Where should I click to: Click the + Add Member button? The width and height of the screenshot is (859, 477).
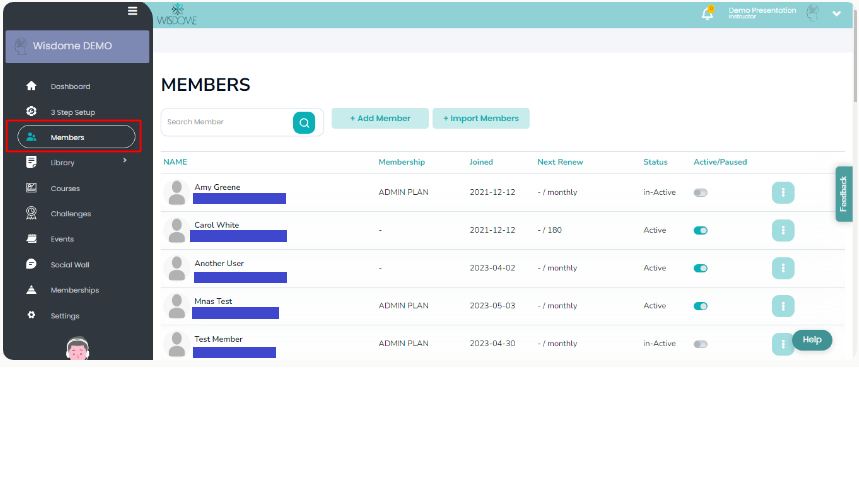pos(380,118)
